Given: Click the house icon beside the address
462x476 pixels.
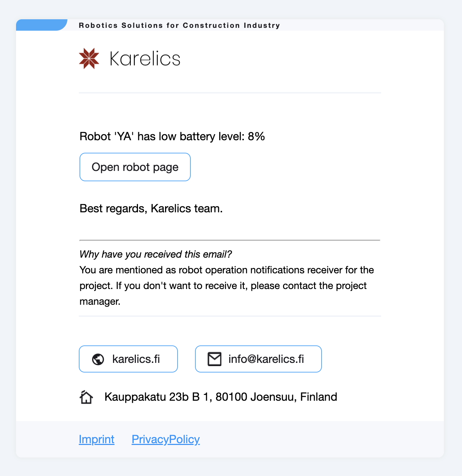Looking at the screenshot, I should coord(86,397).
